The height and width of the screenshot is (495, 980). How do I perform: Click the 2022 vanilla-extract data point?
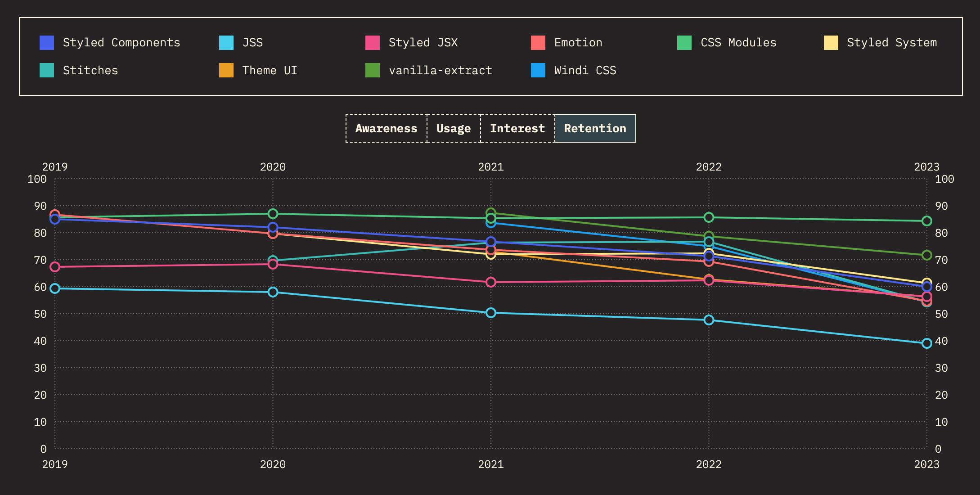coord(709,235)
